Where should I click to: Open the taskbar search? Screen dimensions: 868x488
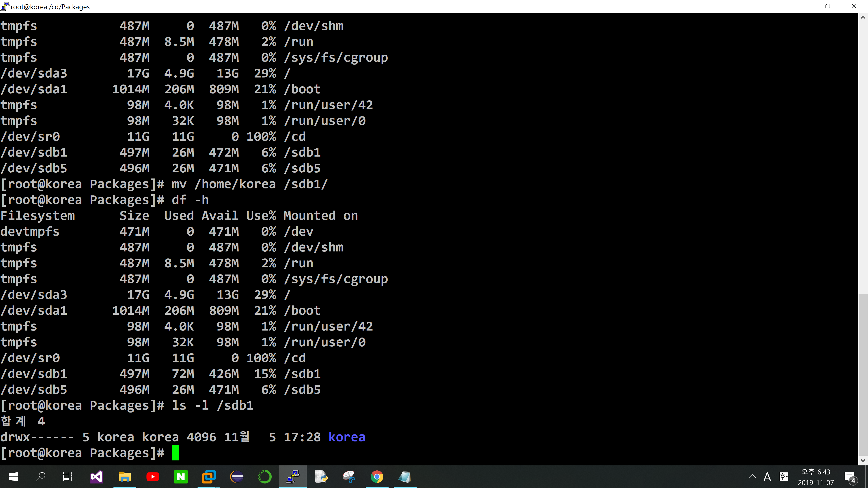click(x=41, y=476)
